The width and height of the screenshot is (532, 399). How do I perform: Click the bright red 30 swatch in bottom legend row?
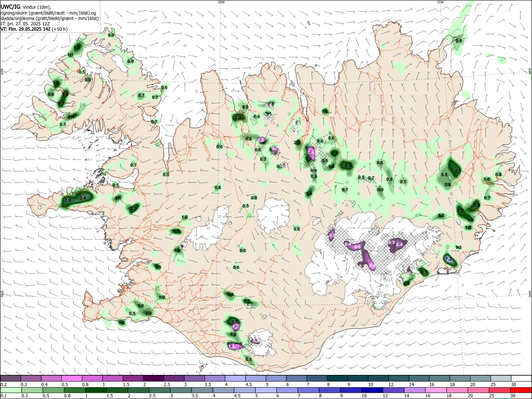tap(521, 390)
